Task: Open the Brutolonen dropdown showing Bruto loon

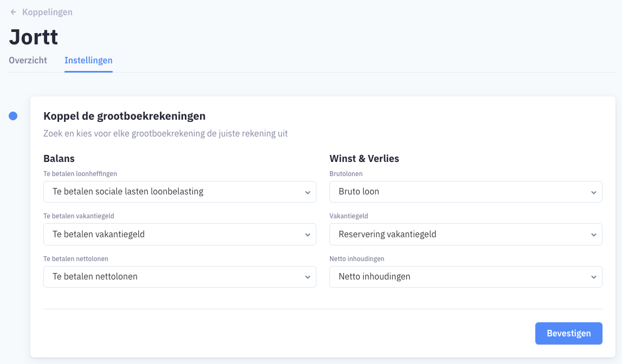Action: tap(466, 192)
